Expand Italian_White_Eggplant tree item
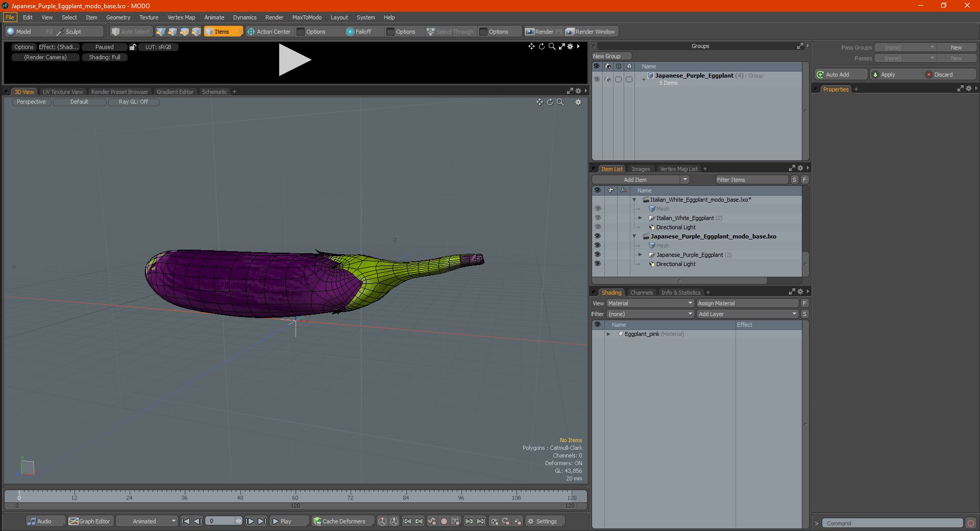 tap(640, 218)
